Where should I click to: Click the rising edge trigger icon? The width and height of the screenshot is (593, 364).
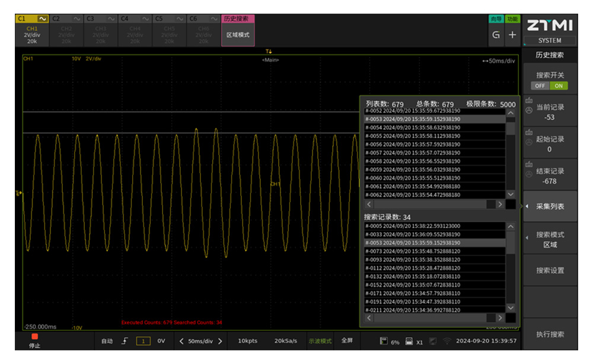click(x=125, y=341)
